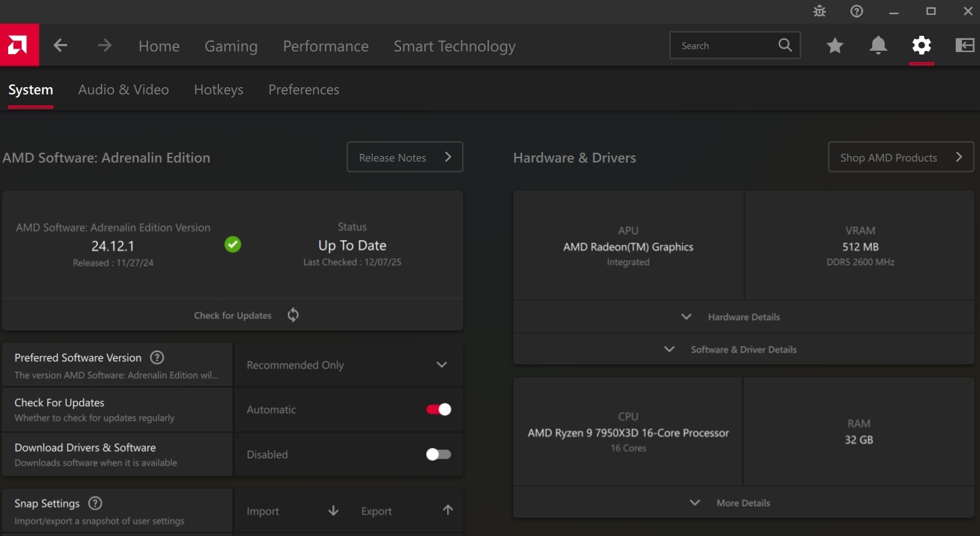Image resolution: width=980 pixels, height=536 pixels.
Task: Click the back navigation arrow
Action: point(60,45)
